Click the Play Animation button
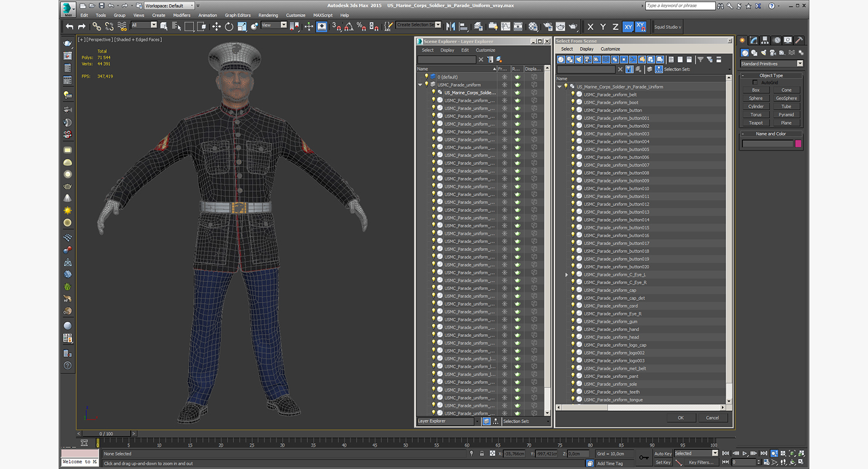868x469 pixels. coord(744,453)
